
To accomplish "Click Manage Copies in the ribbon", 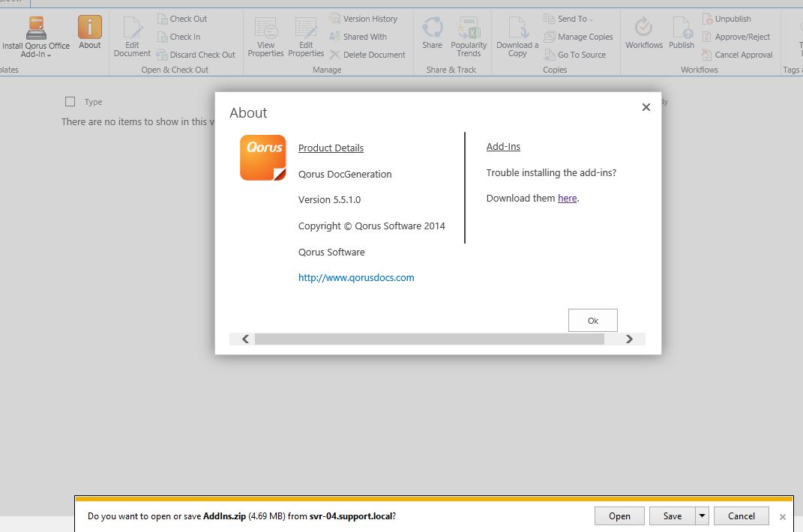I will click(579, 37).
